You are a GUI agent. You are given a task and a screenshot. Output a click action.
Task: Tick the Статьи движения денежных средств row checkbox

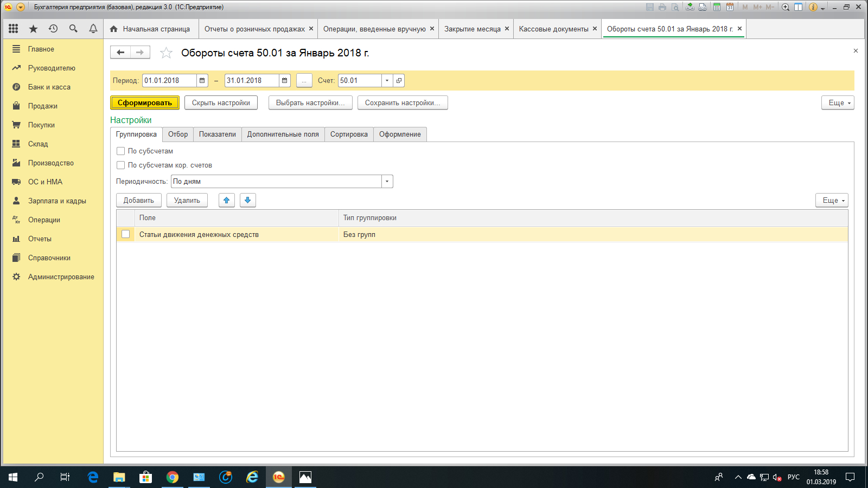126,234
